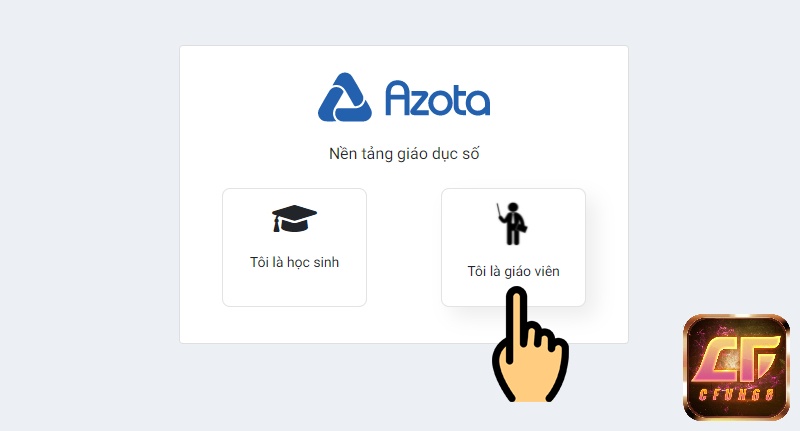
Task: Open the CF badge logo watermark
Action: (x=736, y=367)
